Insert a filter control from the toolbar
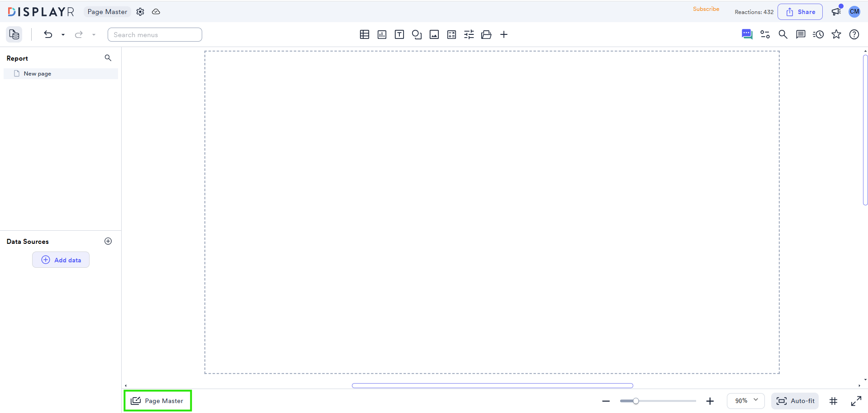868x413 pixels. [469, 34]
